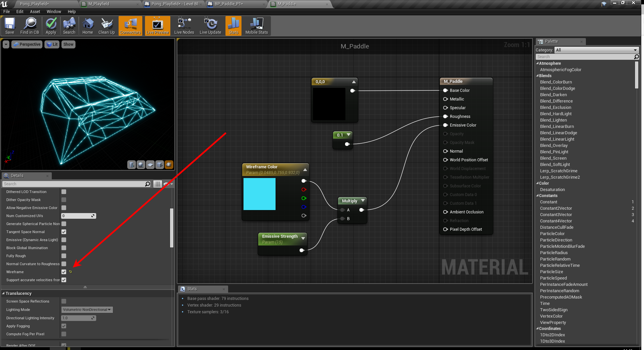
Task: Click the Perspective viewport button
Action: click(27, 44)
